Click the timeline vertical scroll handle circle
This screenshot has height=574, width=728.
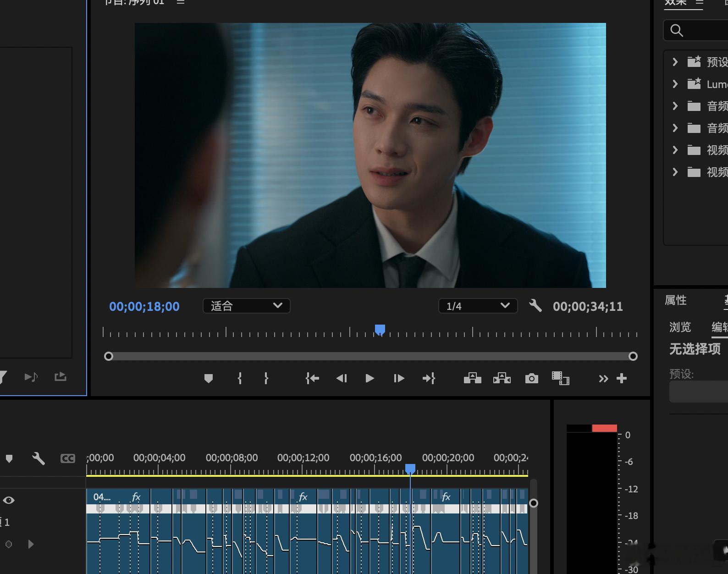click(x=534, y=503)
